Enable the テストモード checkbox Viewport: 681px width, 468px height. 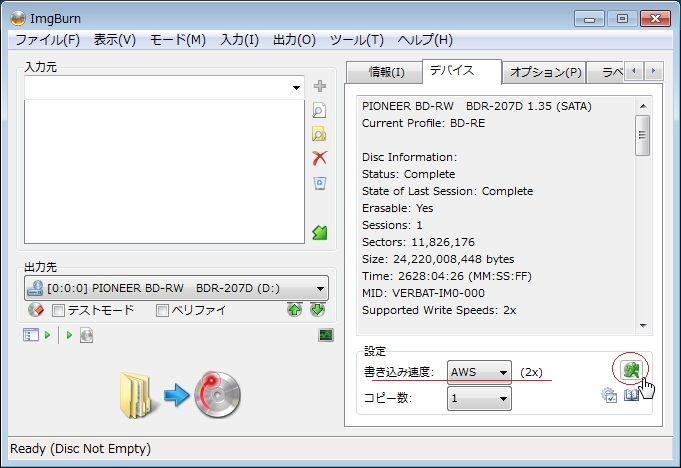58,310
